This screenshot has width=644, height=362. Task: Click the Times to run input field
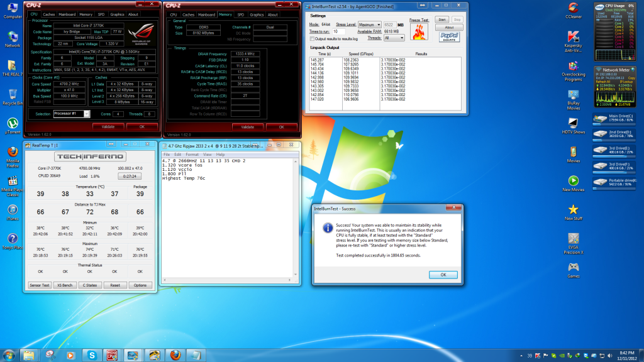(x=338, y=31)
